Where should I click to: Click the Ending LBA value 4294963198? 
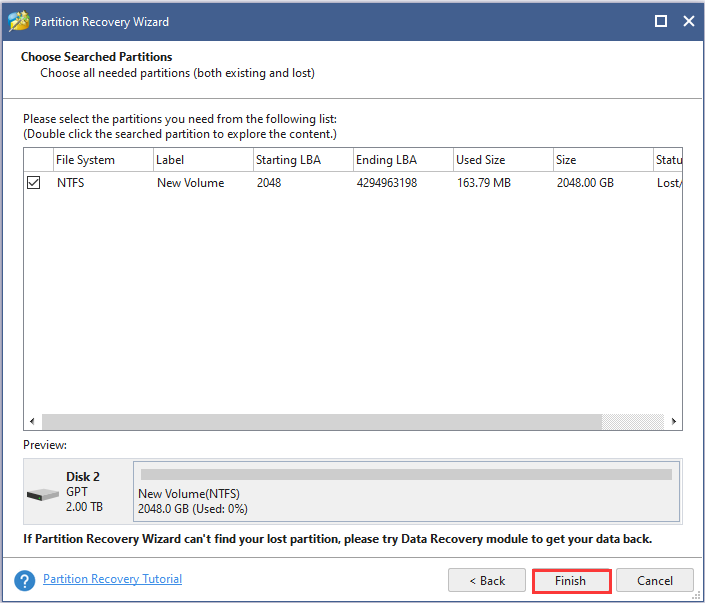(387, 183)
